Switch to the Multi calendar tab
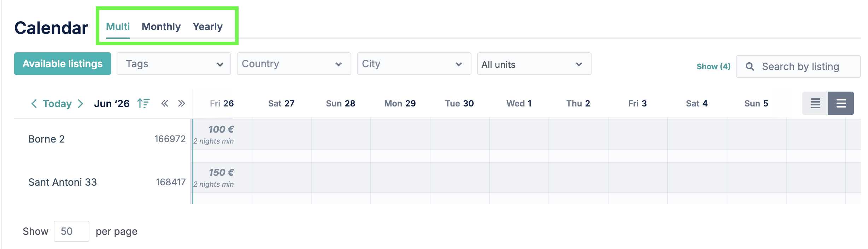 [x=118, y=27]
